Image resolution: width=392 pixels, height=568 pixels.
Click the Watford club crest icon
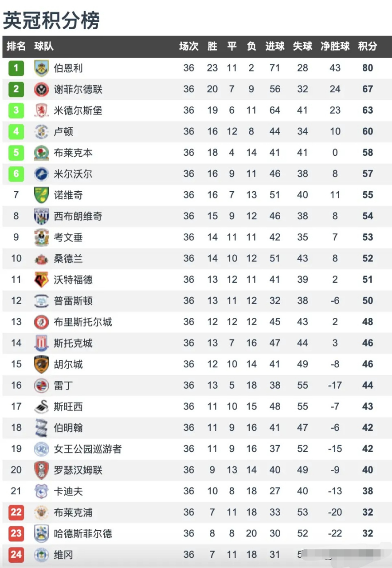41,280
